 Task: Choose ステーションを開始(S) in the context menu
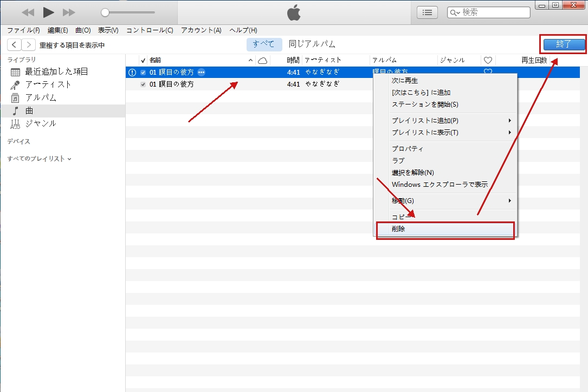tap(425, 104)
